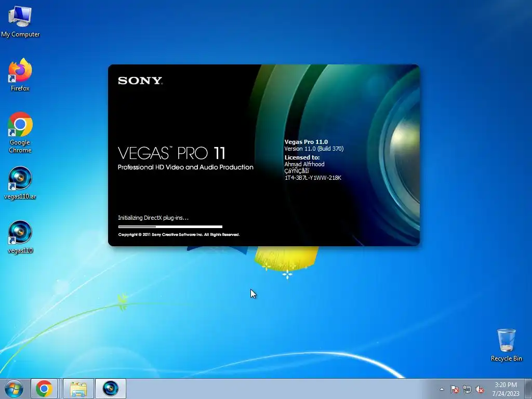
Task: Select the vegas110.ar desktop shortcut
Action: (x=20, y=183)
